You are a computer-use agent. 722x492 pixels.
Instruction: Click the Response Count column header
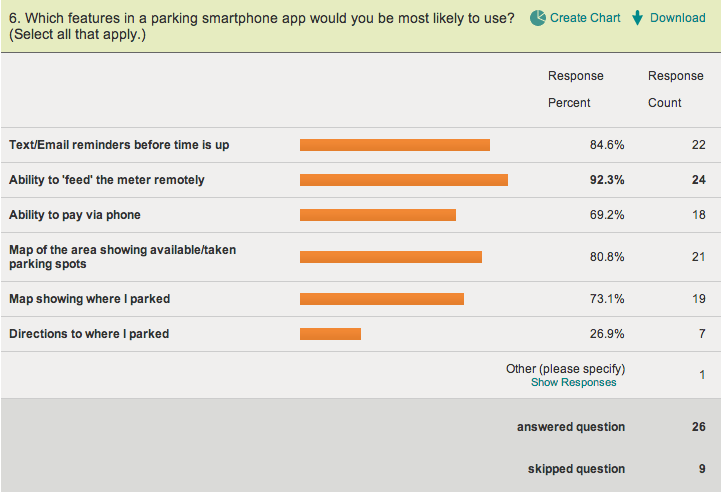[675, 89]
